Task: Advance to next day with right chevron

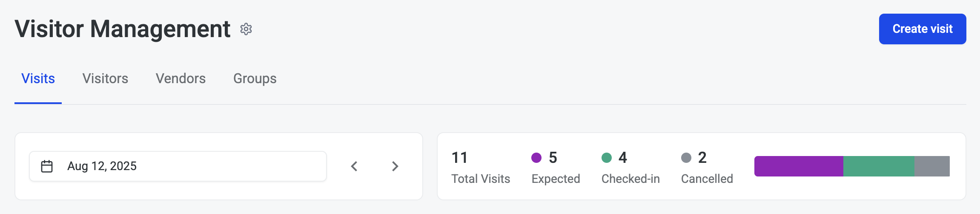Action: point(395,166)
